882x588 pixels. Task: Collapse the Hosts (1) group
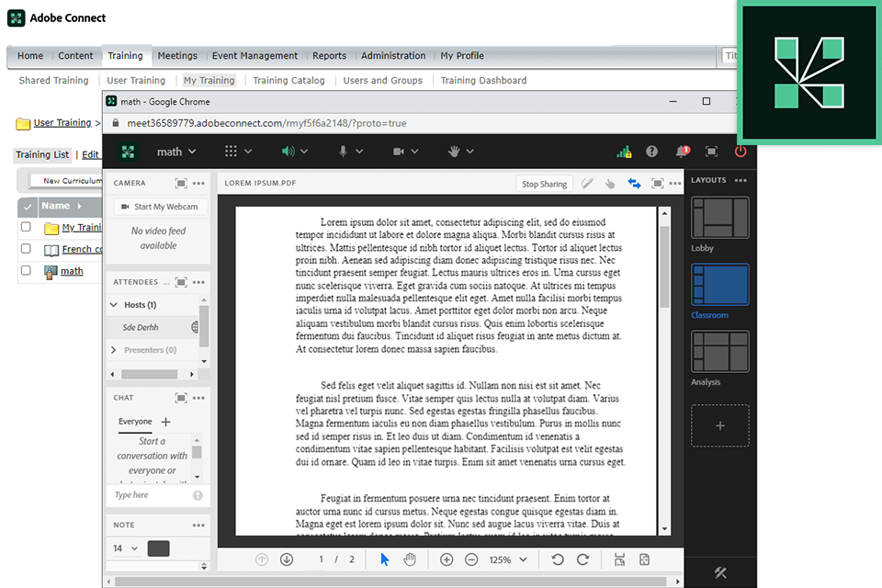114,304
